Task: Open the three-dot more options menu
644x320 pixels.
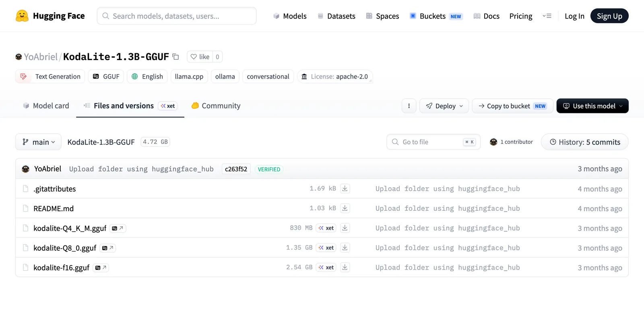Action: tap(409, 106)
